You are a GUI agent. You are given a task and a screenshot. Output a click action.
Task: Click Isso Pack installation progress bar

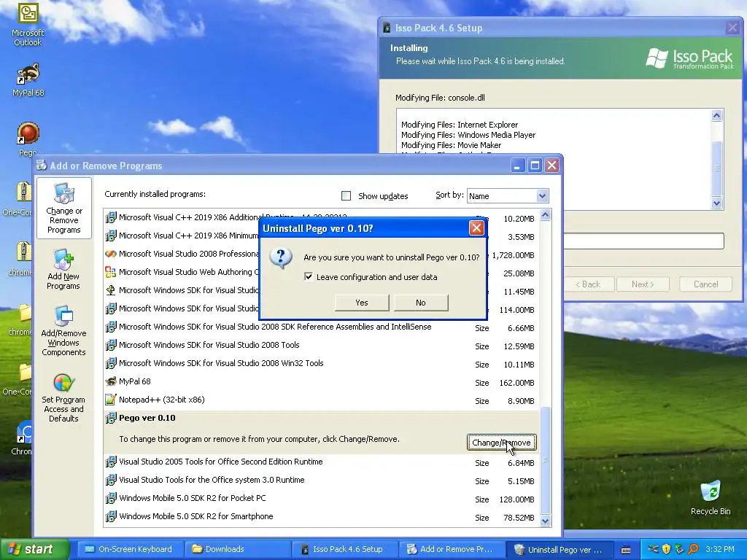click(x=643, y=241)
